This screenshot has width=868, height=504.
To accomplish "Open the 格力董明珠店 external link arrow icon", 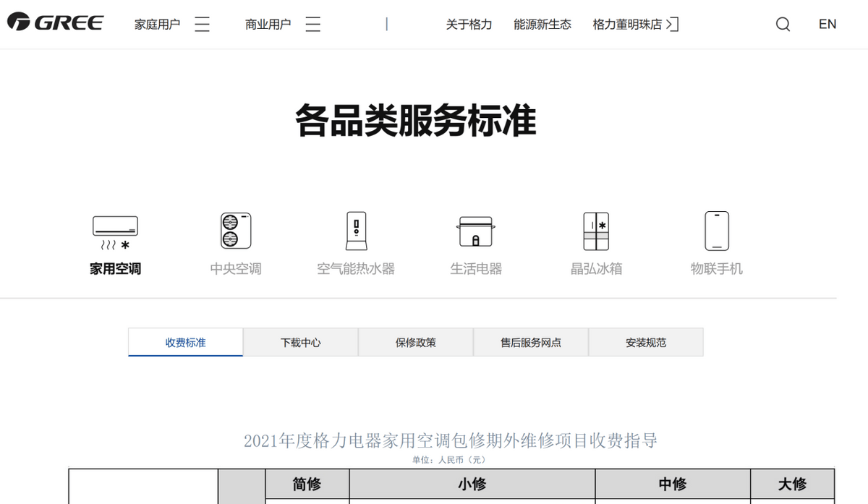I will (673, 25).
